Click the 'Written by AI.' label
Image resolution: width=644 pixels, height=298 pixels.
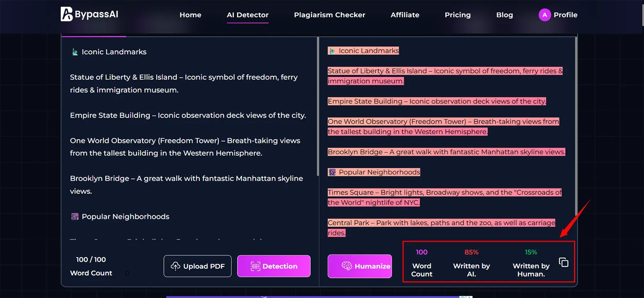[x=471, y=270]
